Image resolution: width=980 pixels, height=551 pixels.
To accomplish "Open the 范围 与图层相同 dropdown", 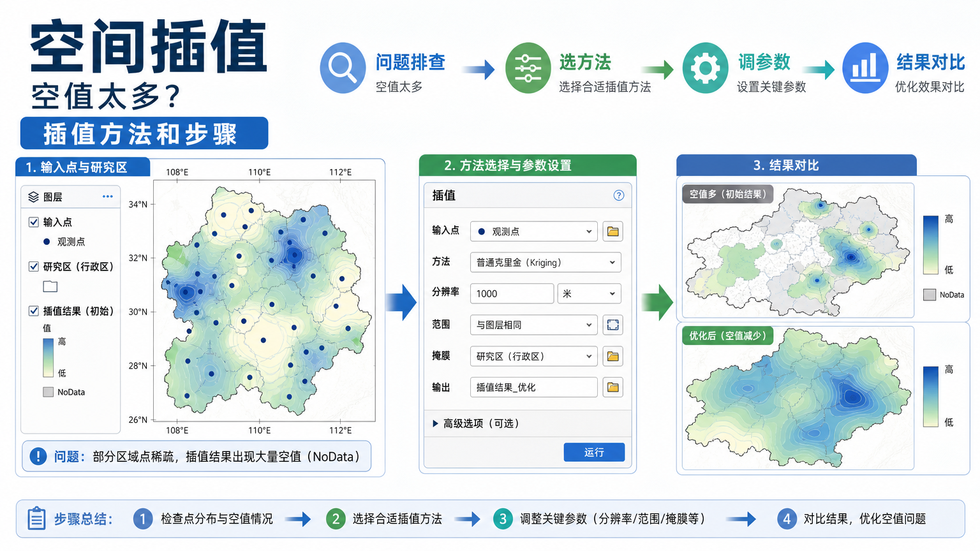I will pyautogui.click(x=533, y=325).
